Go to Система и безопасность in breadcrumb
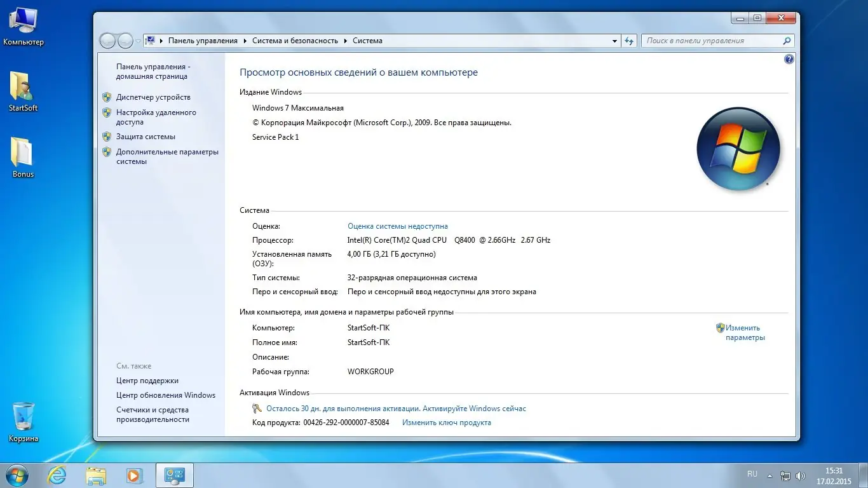 click(295, 41)
